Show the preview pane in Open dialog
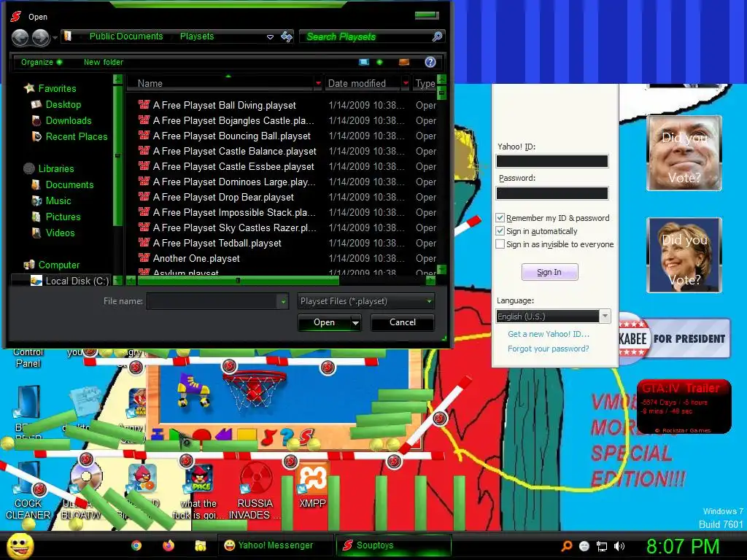 (x=404, y=62)
